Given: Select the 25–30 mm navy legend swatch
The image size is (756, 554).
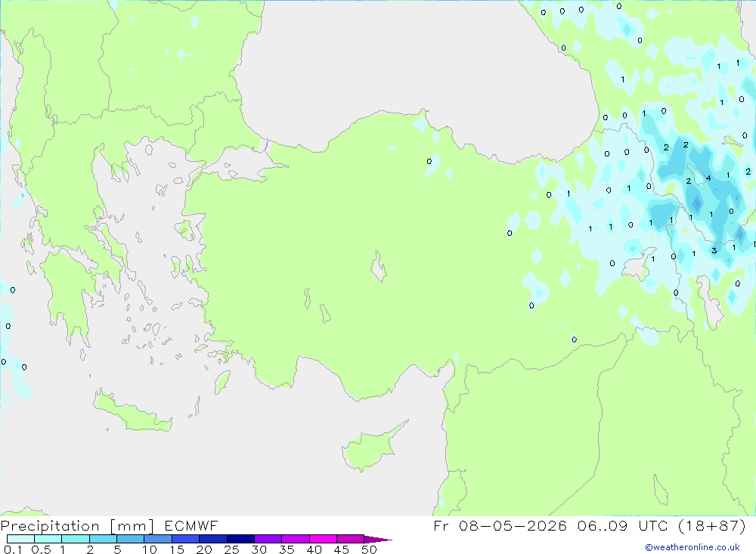Looking at the screenshot, I should (x=240, y=539).
